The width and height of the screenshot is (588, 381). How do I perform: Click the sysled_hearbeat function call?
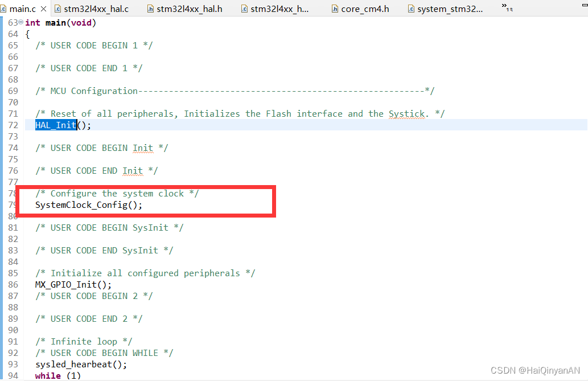point(77,364)
